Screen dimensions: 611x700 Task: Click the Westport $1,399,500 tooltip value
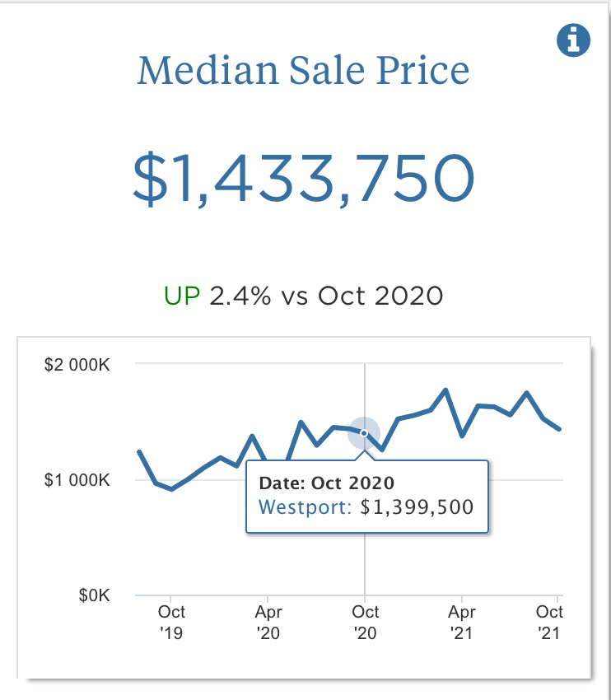pos(366,506)
